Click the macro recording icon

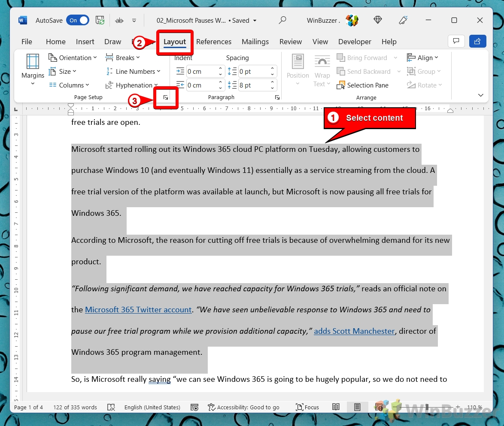tap(194, 408)
